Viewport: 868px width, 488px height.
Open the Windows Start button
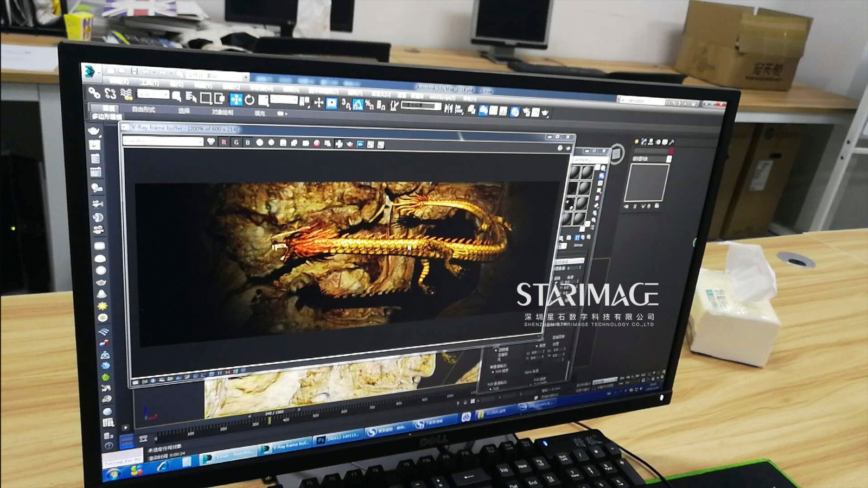click(x=114, y=474)
